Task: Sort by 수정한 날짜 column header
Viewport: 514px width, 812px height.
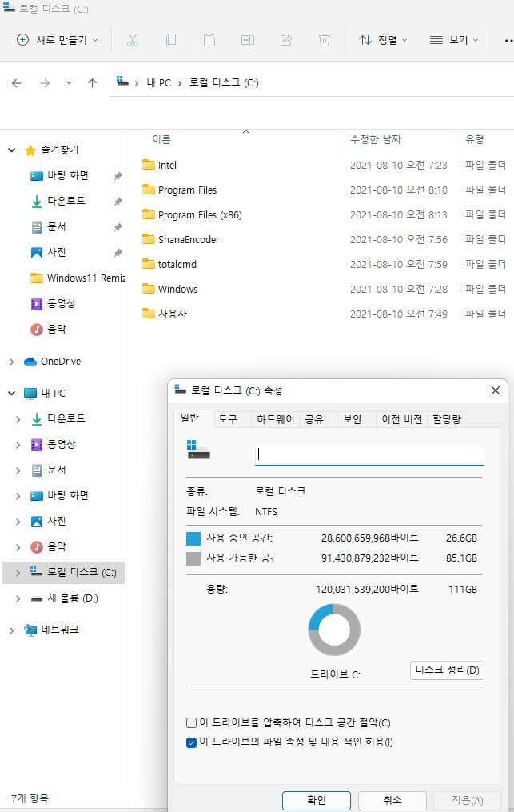Action: 376,139
